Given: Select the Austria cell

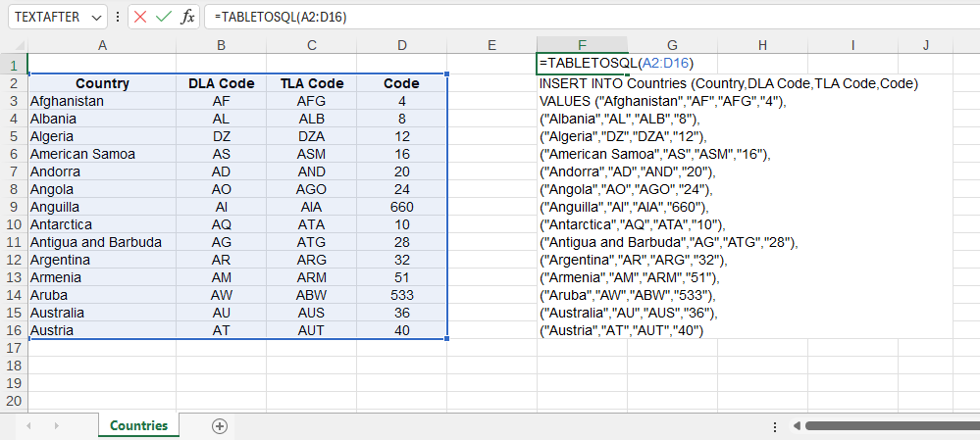Looking at the screenshot, I should coord(102,330).
